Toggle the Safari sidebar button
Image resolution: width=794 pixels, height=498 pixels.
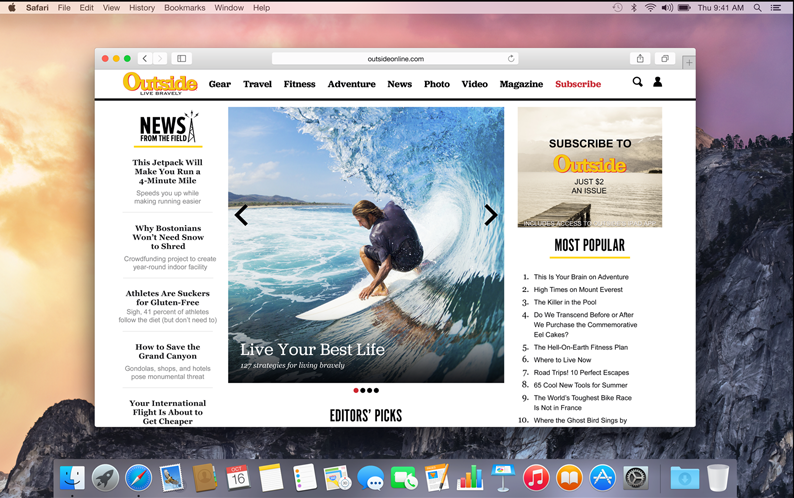point(182,59)
